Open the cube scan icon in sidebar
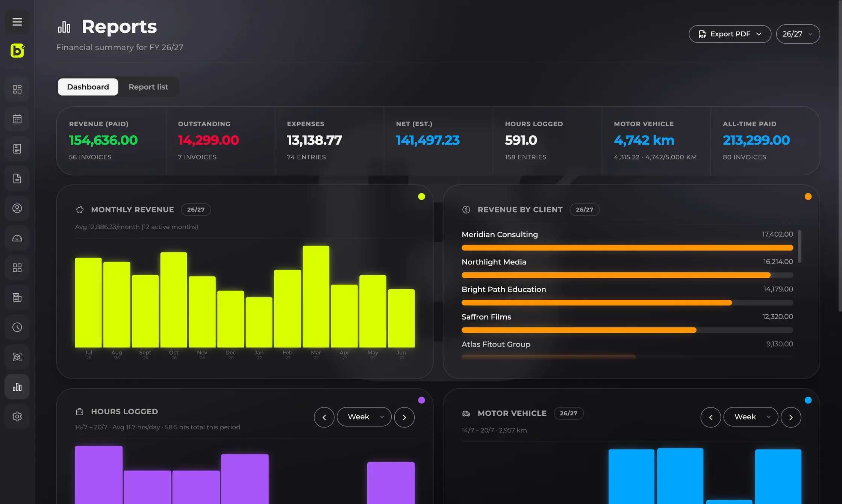The height and width of the screenshot is (504, 842). point(17,357)
